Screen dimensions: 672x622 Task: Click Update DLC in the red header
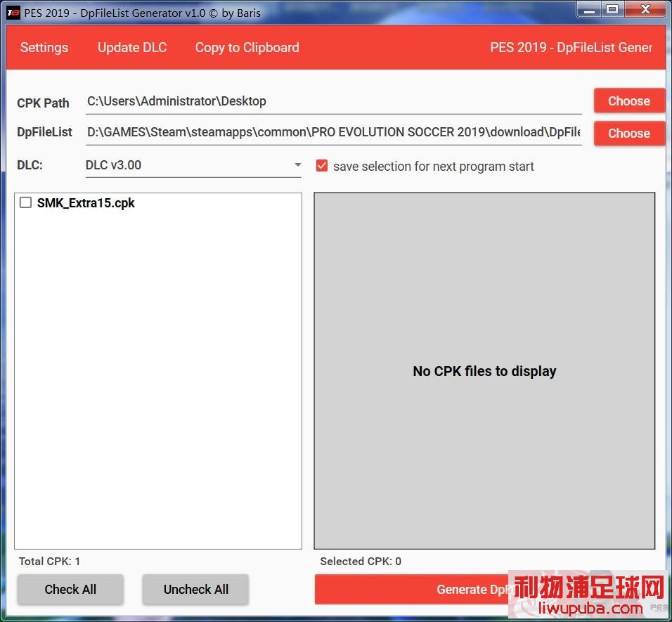[132, 48]
